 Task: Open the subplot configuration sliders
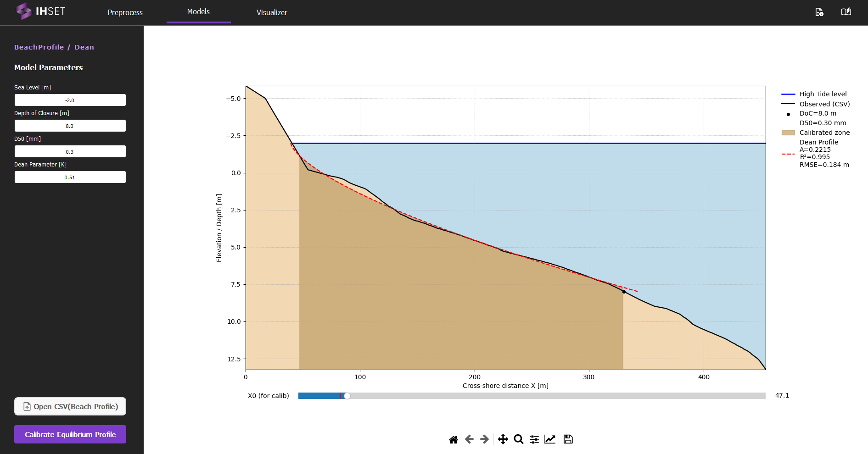point(534,439)
